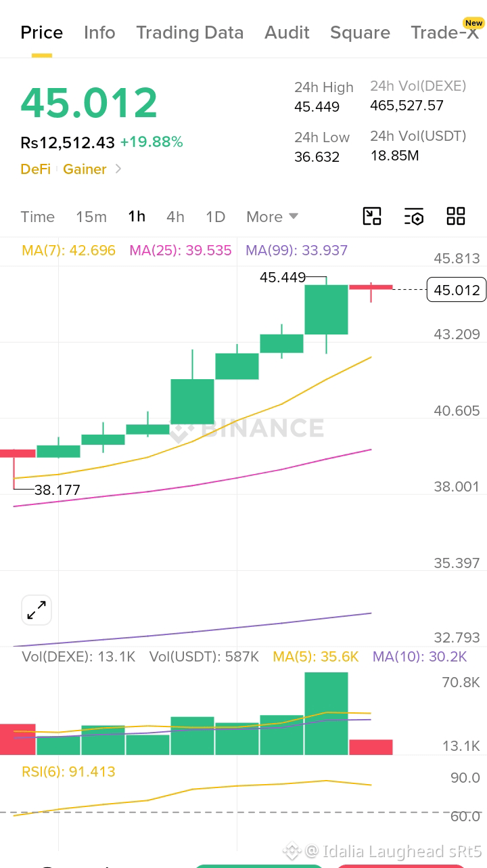487x868 pixels.
Task: Open the DeFi category tag
Action: pos(35,169)
